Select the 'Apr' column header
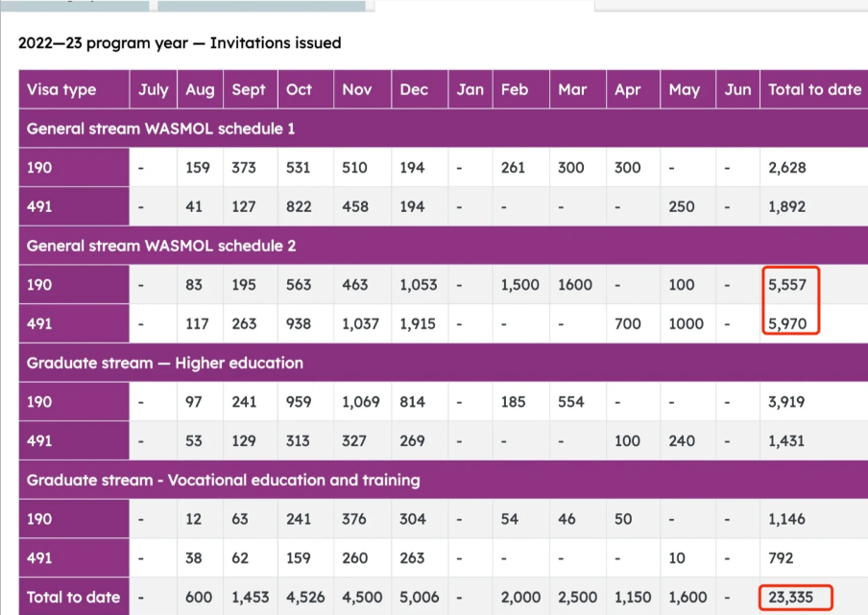 pos(633,89)
